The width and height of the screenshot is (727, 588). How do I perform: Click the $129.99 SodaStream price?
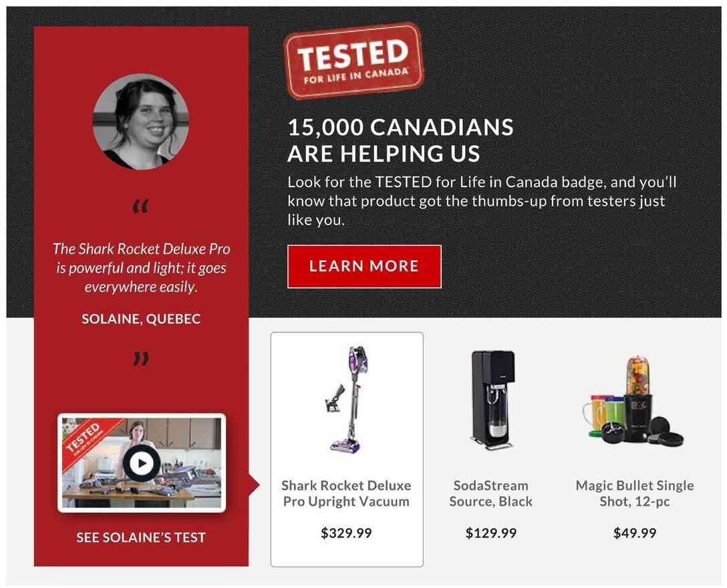point(491,533)
